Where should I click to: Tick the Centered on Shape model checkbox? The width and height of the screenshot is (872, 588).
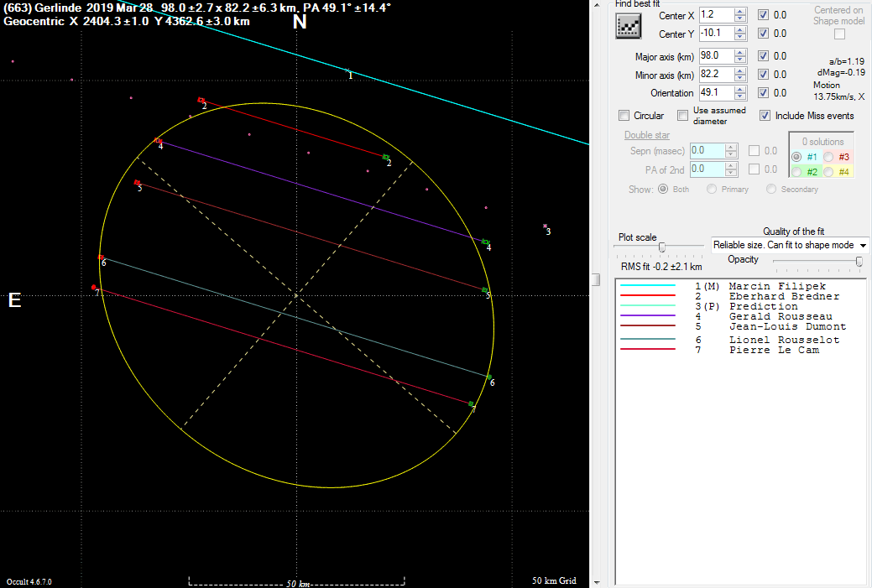(x=839, y=34)
